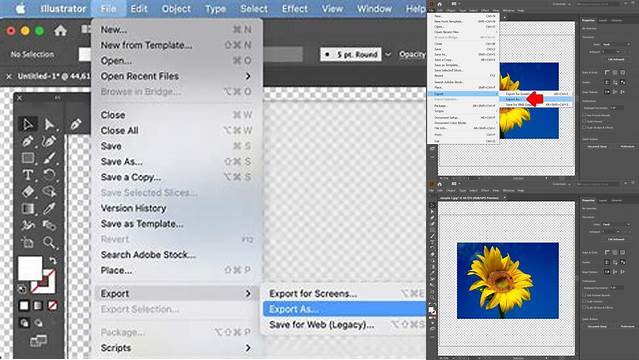Viewport: 639px width, 360px height.
Task: Click the None (red slash) button
Action: [x=52, y=305]
